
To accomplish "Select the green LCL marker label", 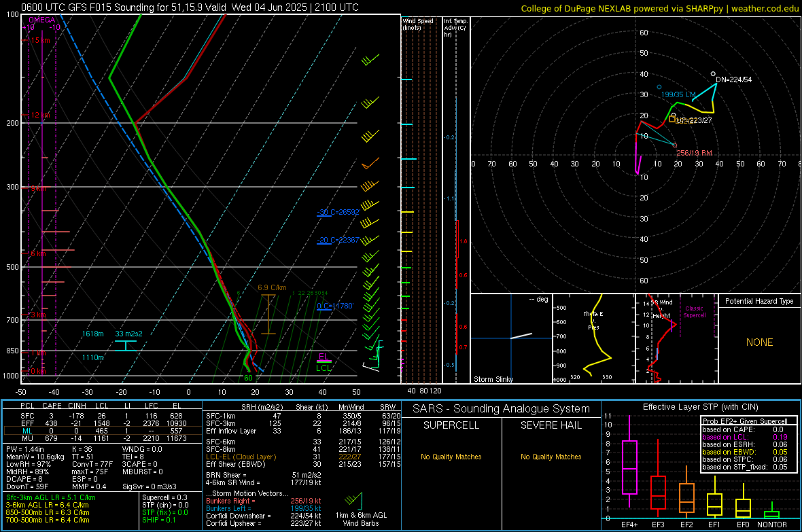I will click(324, 368).
